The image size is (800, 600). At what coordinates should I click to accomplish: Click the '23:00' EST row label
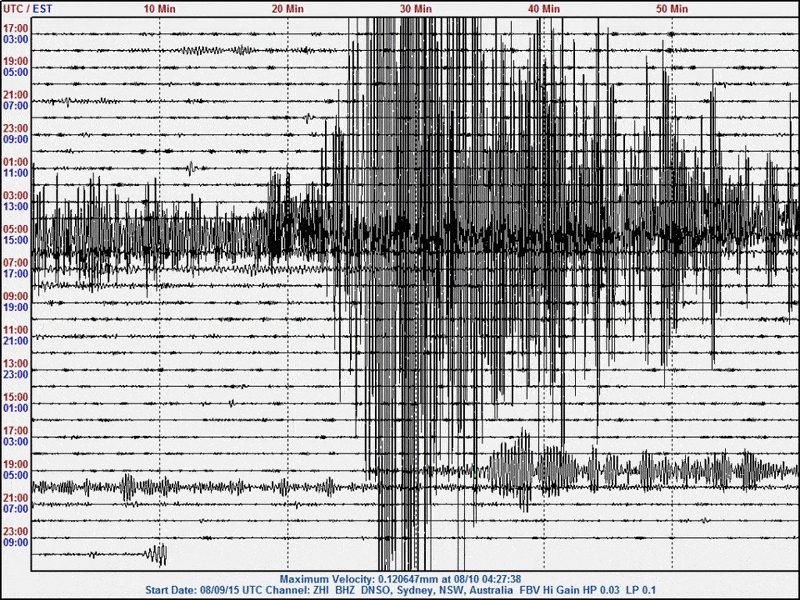(16, 374)
